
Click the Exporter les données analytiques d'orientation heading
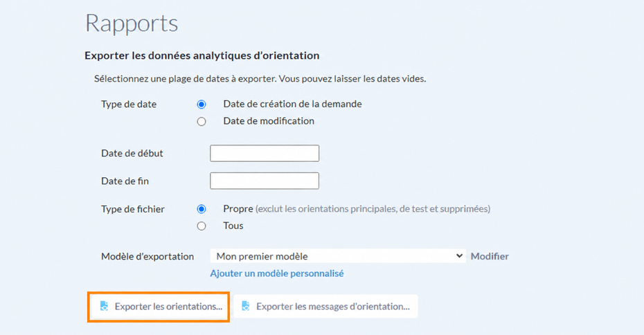pos(202,55)
